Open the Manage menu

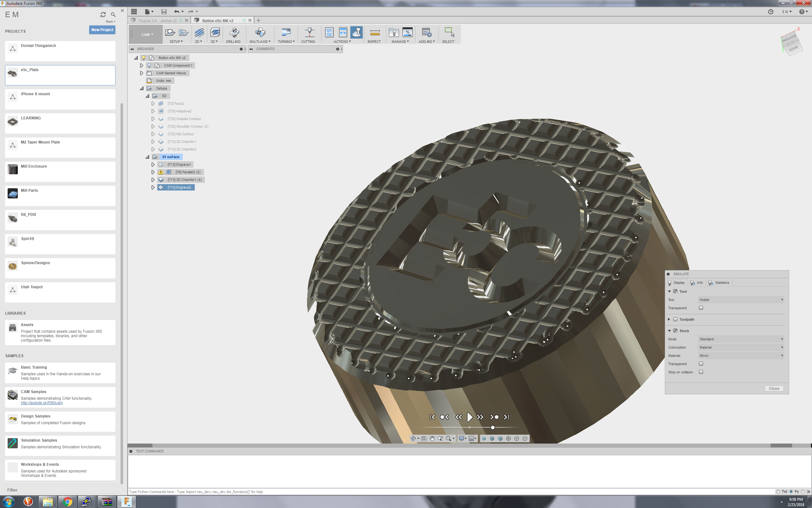click(400, 42)
